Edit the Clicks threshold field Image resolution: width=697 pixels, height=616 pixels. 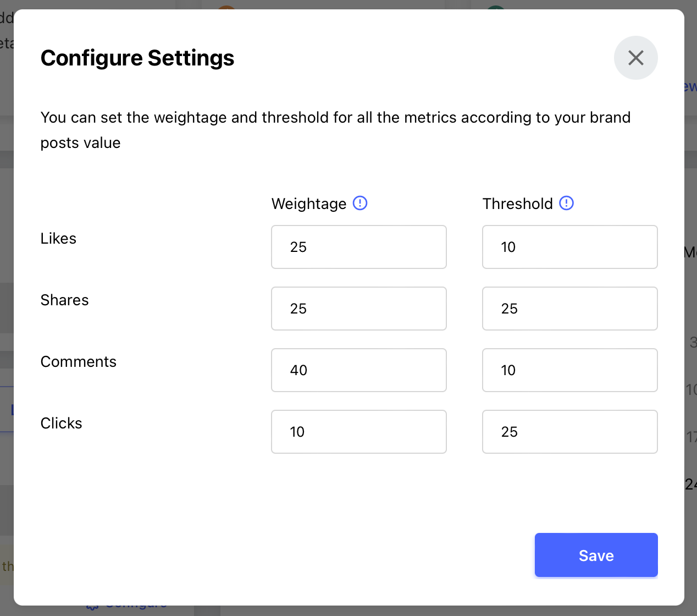pyautogui.click(x=570, y=432)
